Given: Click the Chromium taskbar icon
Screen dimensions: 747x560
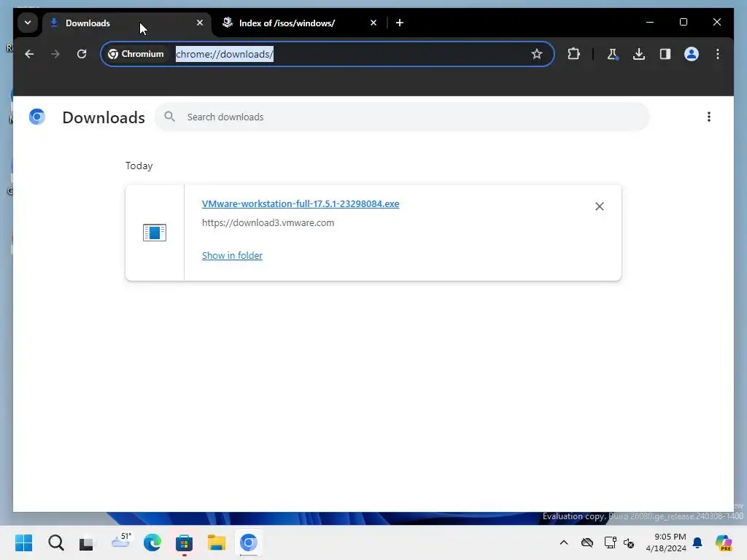Looking at the screenshot, I should click(x=248, y=542).
